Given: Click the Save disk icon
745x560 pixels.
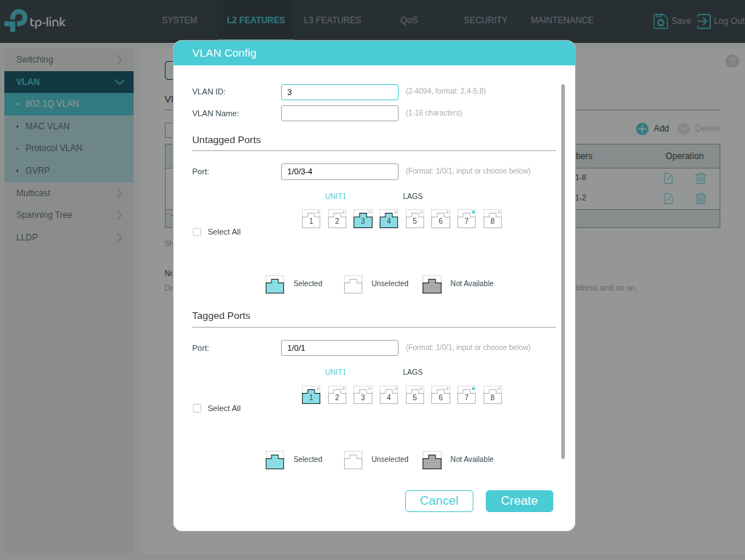Looking at the screenshot, I should pos(661,21).
